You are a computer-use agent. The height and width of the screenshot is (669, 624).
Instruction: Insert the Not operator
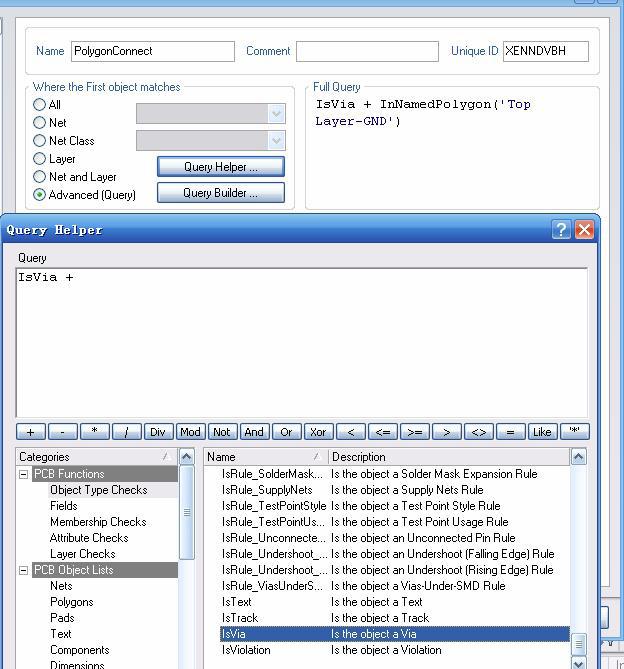pyautogui.click(x=223, y=432)
